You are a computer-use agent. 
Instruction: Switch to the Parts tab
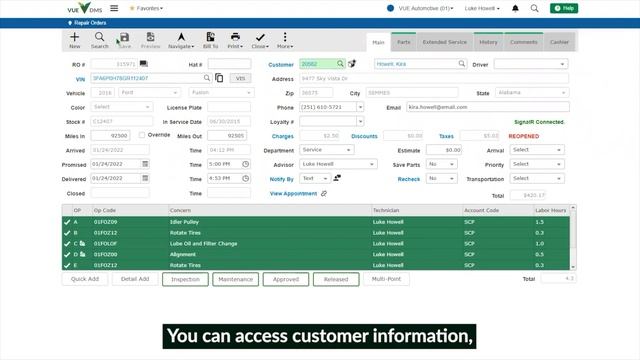(x=403, y=42)
